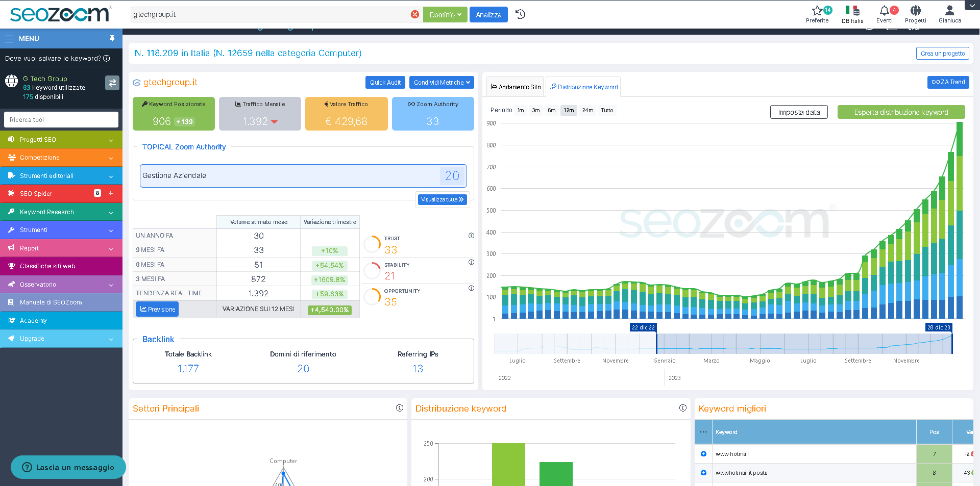Click the domain search input field
Viewport: 980px width, 486px height.
(x=271, y=14)
